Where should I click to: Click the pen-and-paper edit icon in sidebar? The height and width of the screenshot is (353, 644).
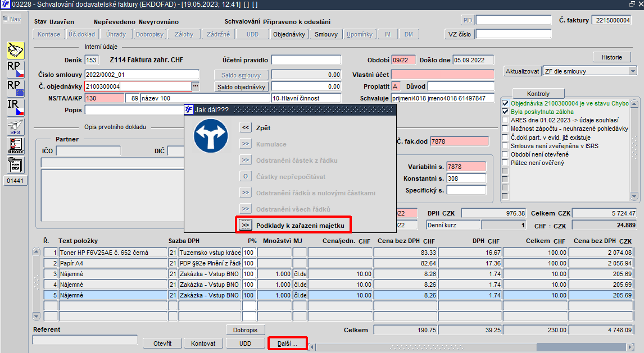16,50
